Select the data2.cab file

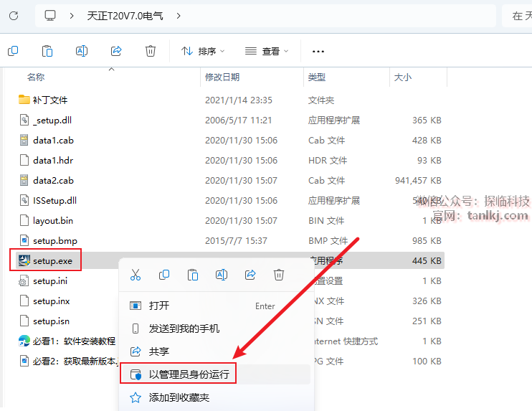tap(52, 180)
